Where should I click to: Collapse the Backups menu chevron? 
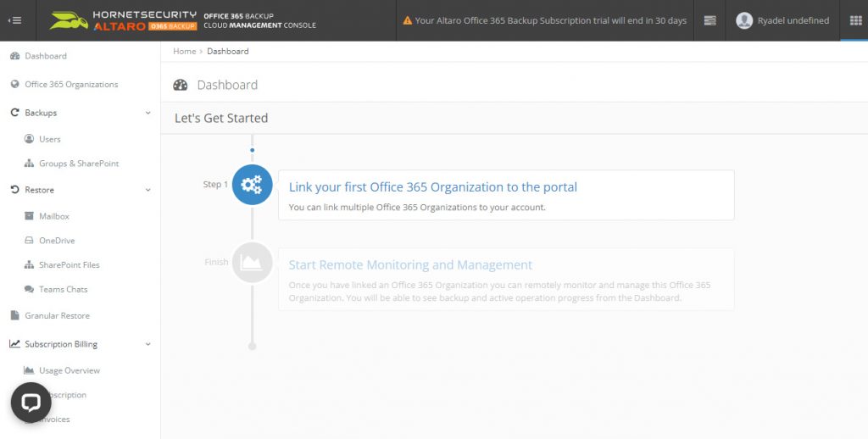point(147,113)
